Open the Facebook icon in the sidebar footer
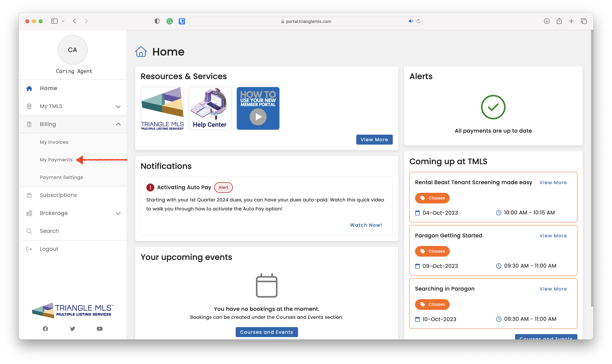This screenshot has height=364, width=612. tap(45, 329)
